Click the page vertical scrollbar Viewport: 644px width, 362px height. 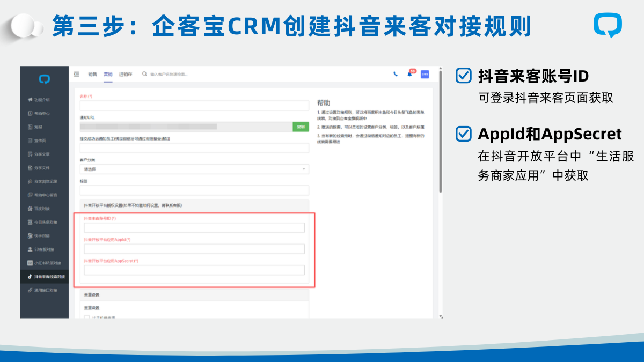coord(441,134)
